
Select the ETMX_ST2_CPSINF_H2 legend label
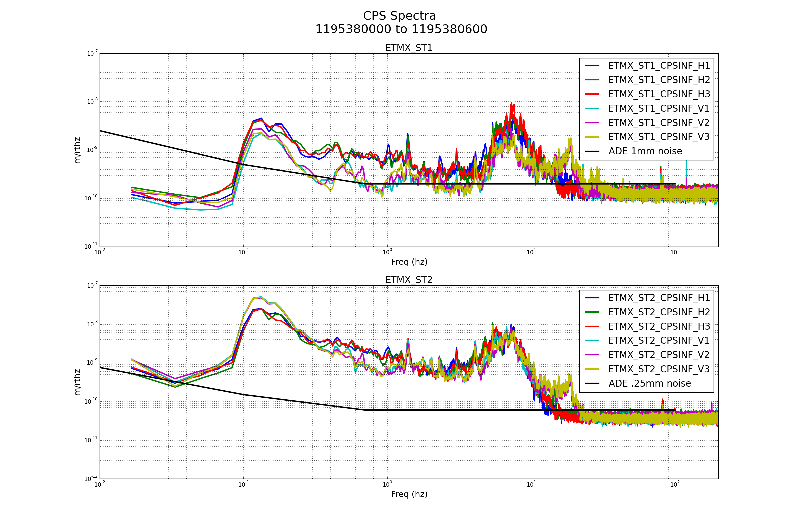tap(659, 312)
